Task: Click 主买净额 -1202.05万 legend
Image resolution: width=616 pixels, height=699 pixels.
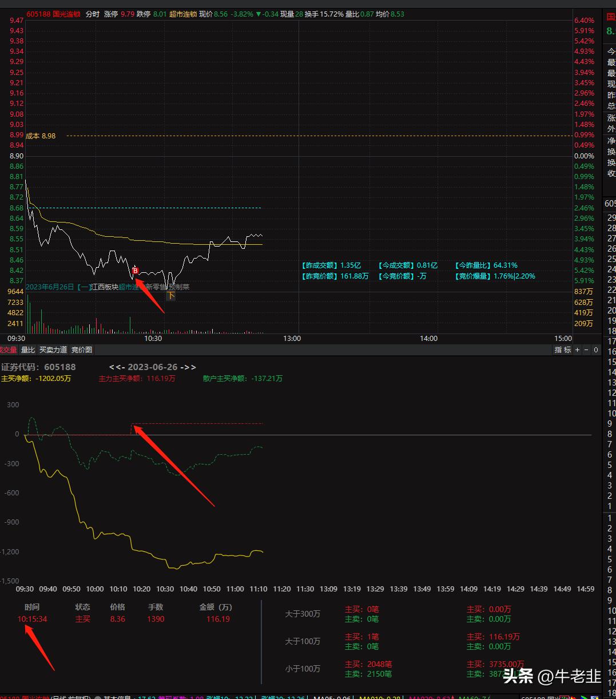Action: [36, 379]
